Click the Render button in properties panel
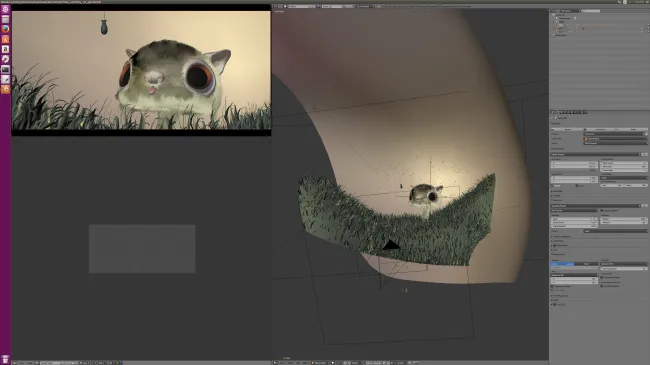This screenshot has height=365, width=650. click(x=566, y=129)
